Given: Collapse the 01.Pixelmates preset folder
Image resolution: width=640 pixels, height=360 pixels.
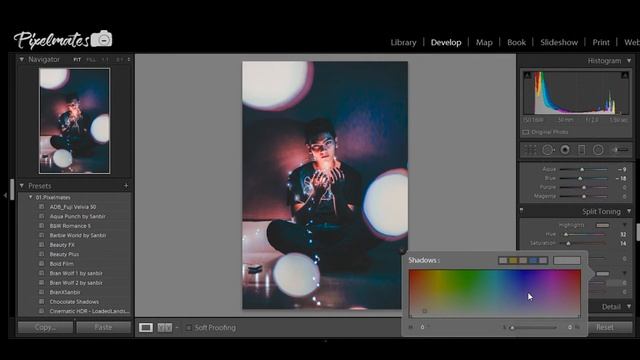Looking at the screenshot, I should 31,197.
